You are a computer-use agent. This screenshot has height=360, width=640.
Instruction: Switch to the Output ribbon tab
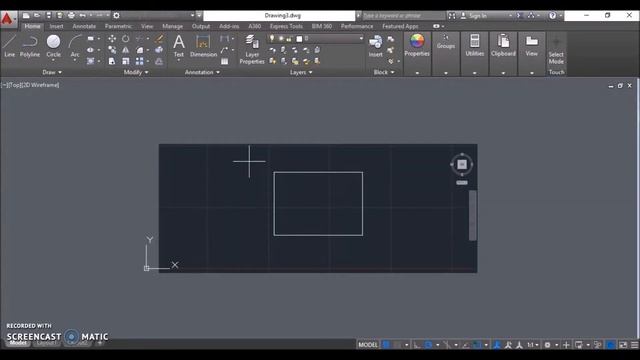pyautogui.click(x=201, y=26)
